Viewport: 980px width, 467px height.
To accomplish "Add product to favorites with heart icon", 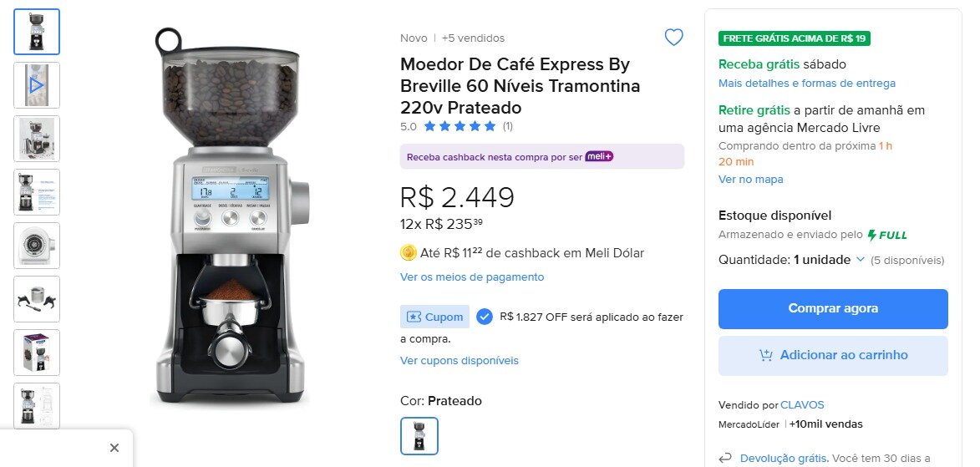I will 673,38.
